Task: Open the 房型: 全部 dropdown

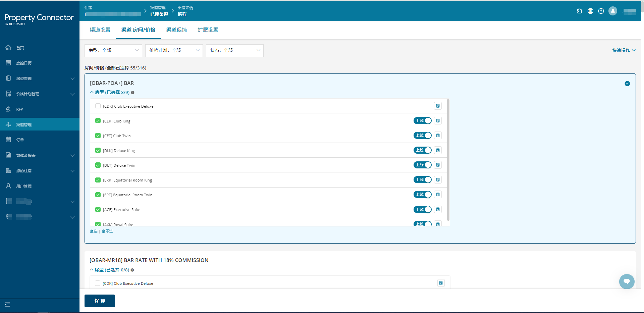Action: [113, 51]
